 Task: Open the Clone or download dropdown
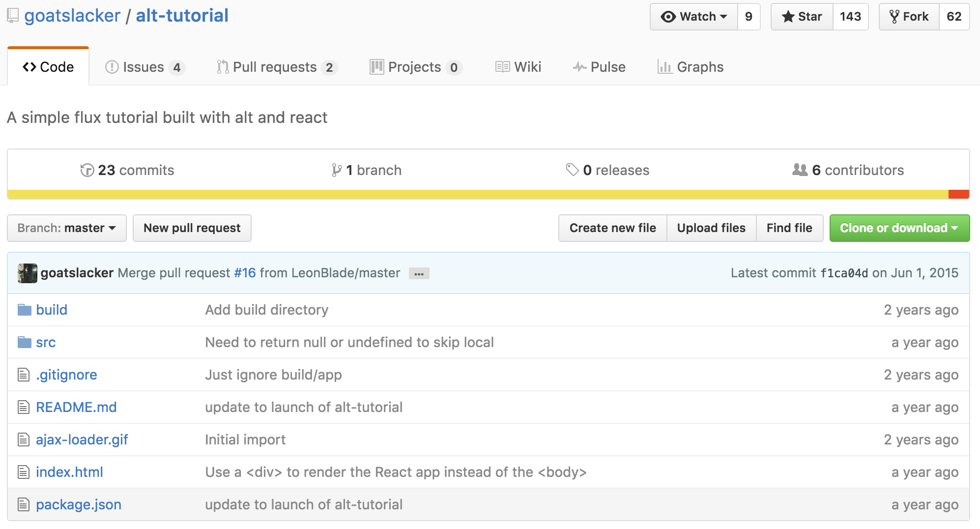tap(899, 228)
